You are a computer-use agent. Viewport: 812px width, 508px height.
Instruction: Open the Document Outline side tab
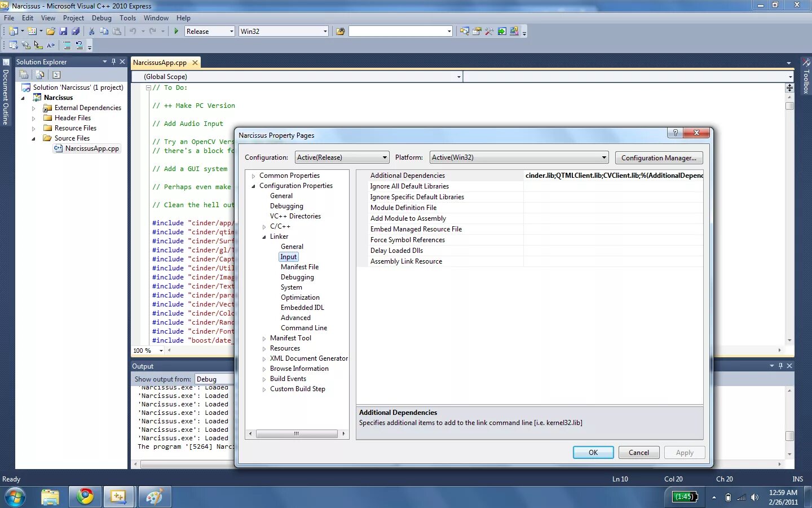point(6,92)
